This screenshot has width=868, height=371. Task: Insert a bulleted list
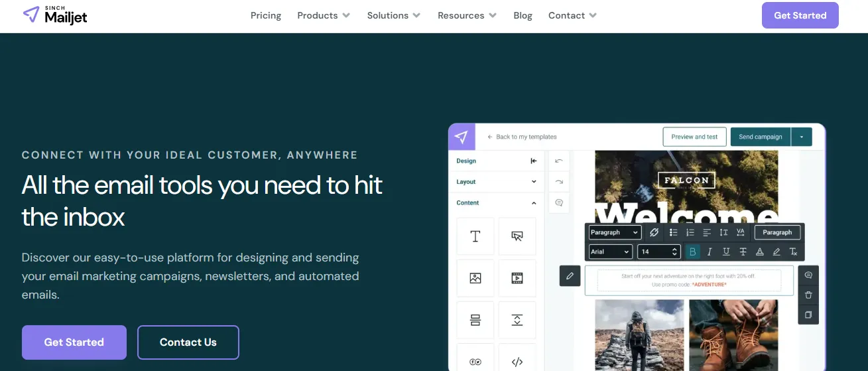[x=673, y=232]
